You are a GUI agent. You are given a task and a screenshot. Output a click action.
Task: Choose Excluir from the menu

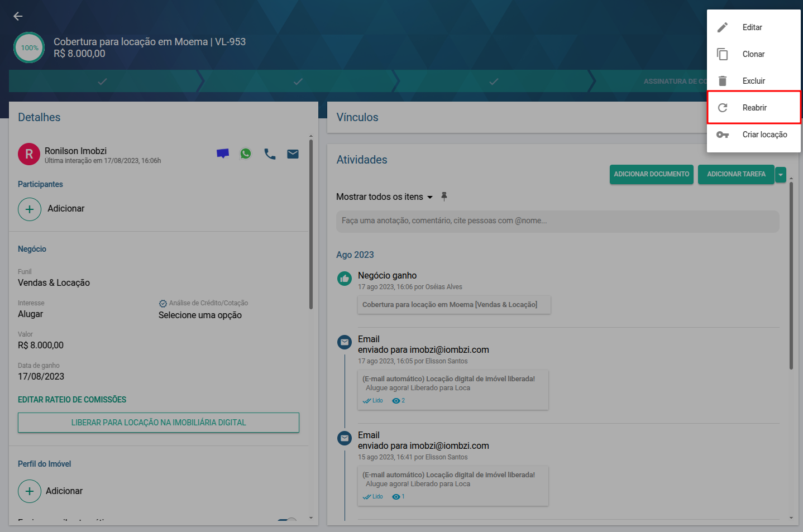[754, 81]
